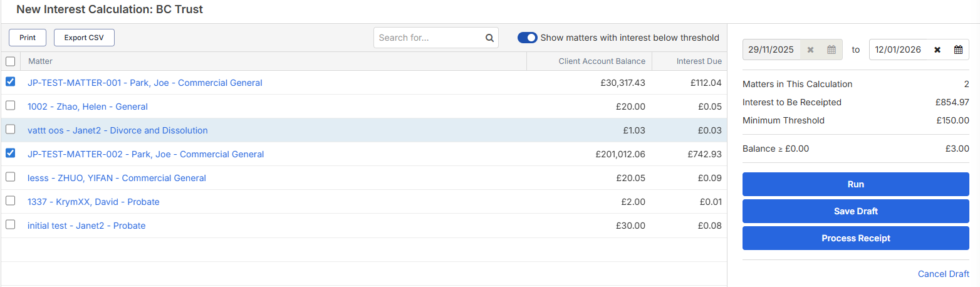This screenshot has height=287, width=980.
Task: Click Process Receipt button
Action: pyautogui.click(x=855, y=238)
